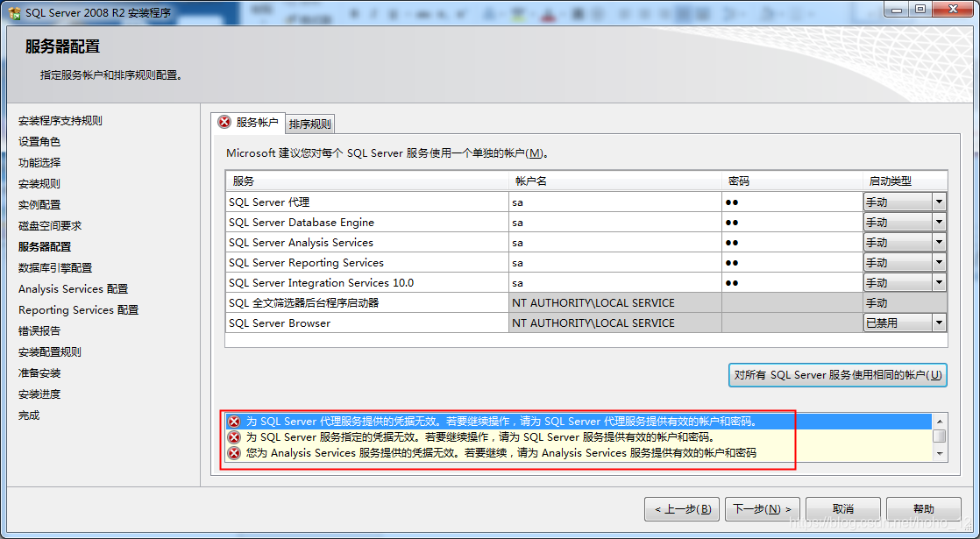Select the Analysis Services 凭据无效 error message
Viewport: 980px width, 539px height.
579,452
